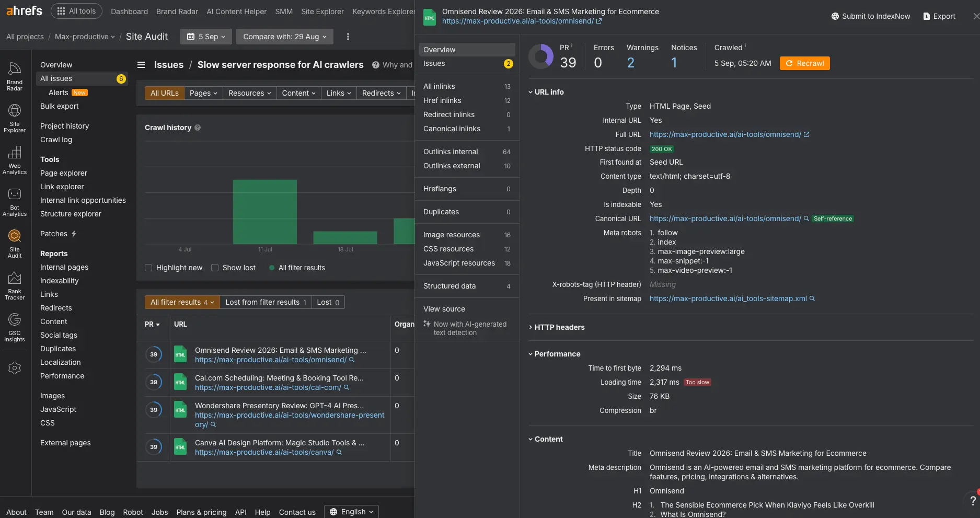Open the English language dropdown
980x518 pixels.
351,512
